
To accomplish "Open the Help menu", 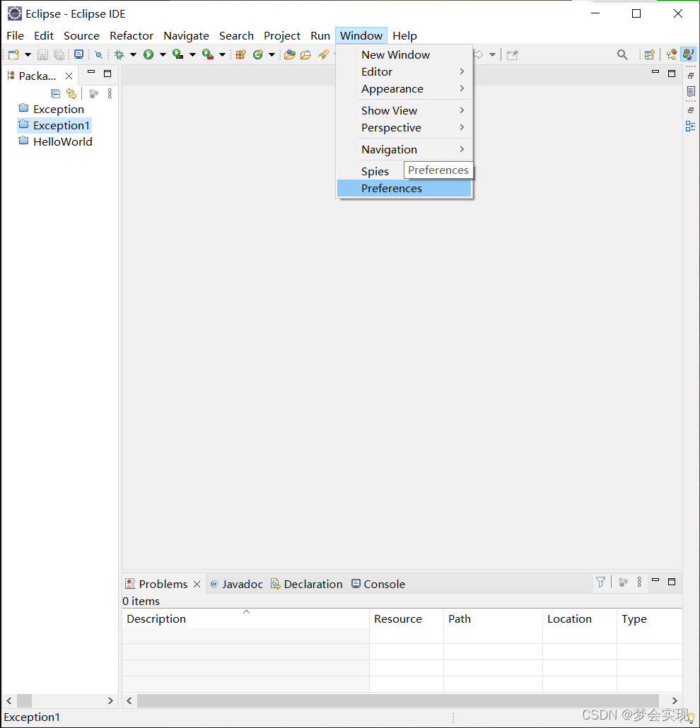I will pos(404,36).
